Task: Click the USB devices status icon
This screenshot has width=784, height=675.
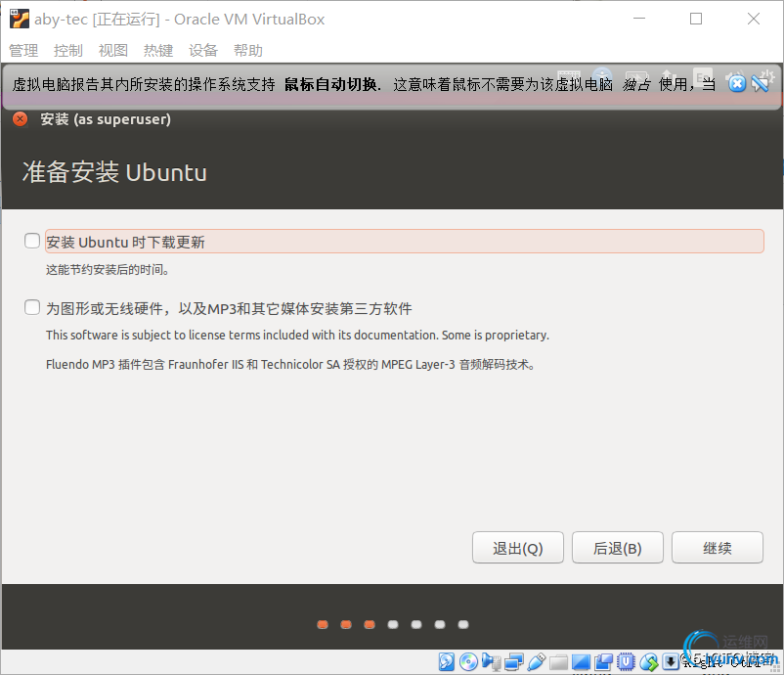Action: [x=536, y=661]
